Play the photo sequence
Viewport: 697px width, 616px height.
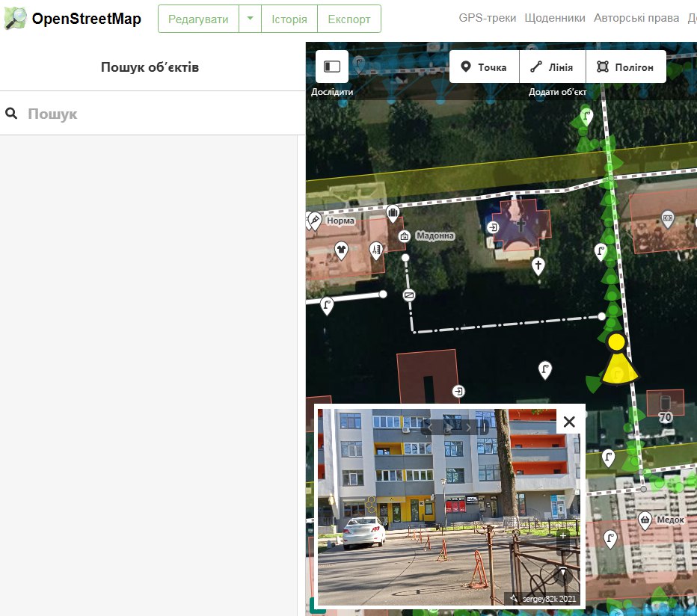tap(449, 428)
